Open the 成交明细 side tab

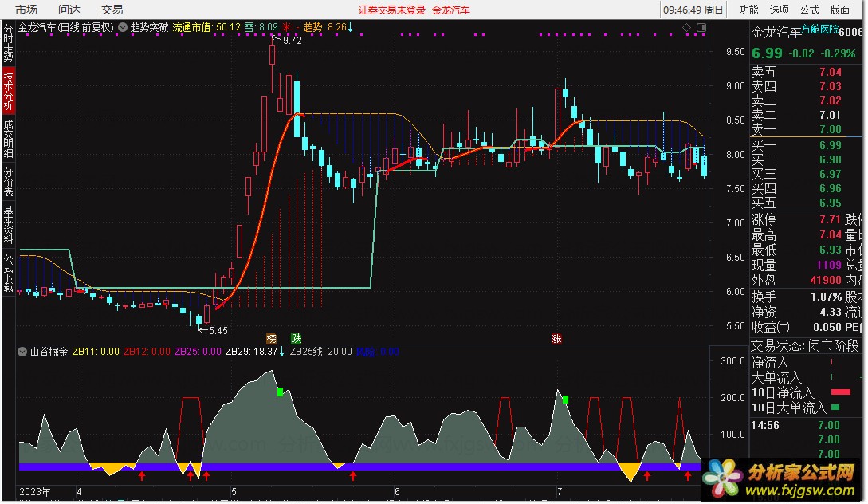8,139
